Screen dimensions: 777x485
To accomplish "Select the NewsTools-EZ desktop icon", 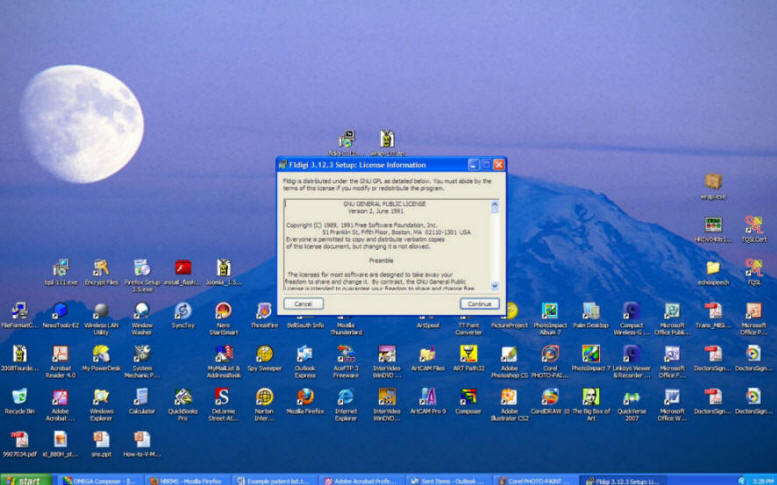I will pyautogui.click(x=60, y=315).
